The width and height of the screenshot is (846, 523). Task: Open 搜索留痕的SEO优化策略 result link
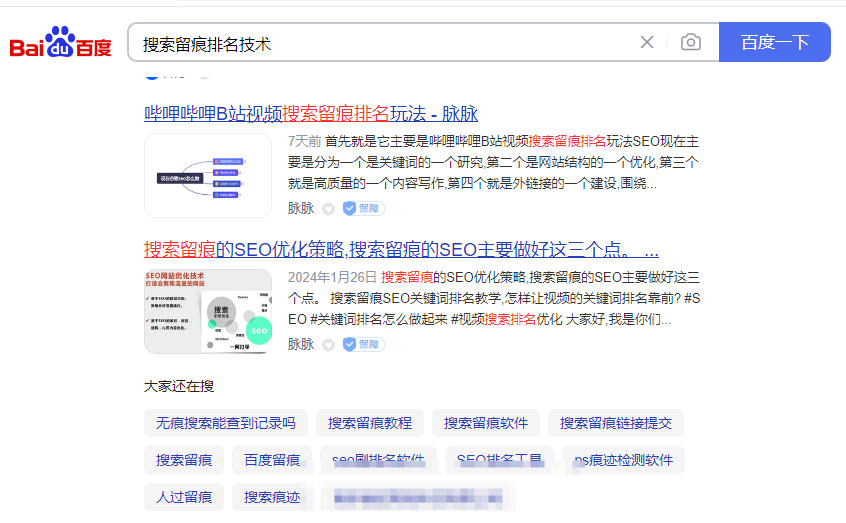click(x=401, y=250)
